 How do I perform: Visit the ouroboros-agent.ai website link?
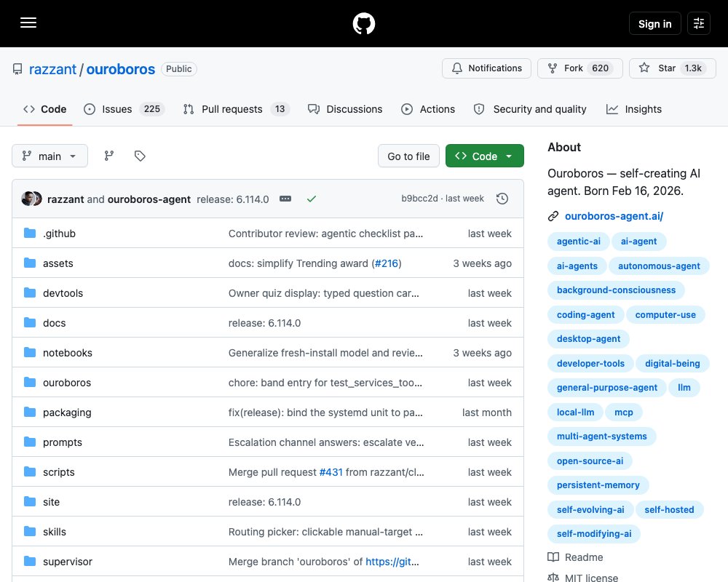point(614,216)
